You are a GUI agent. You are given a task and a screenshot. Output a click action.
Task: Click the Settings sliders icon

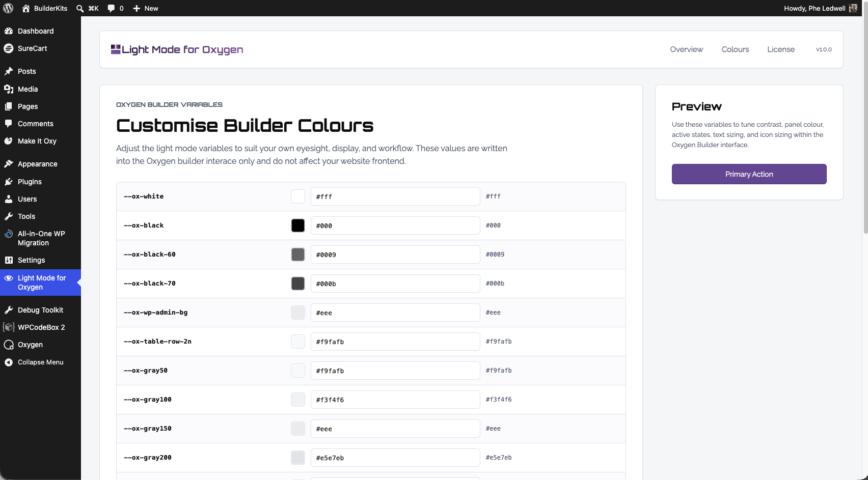click(x=9, y=260)
